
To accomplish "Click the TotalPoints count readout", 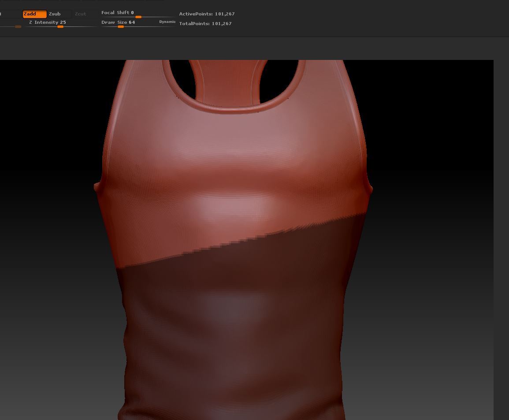I will click(205, 24).
